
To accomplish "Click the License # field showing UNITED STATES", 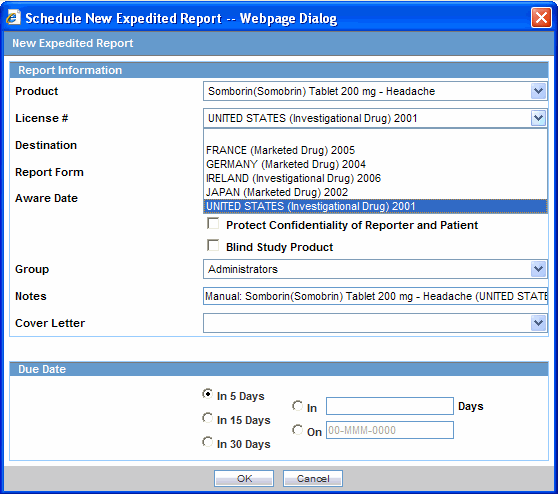I will [375, 118].
